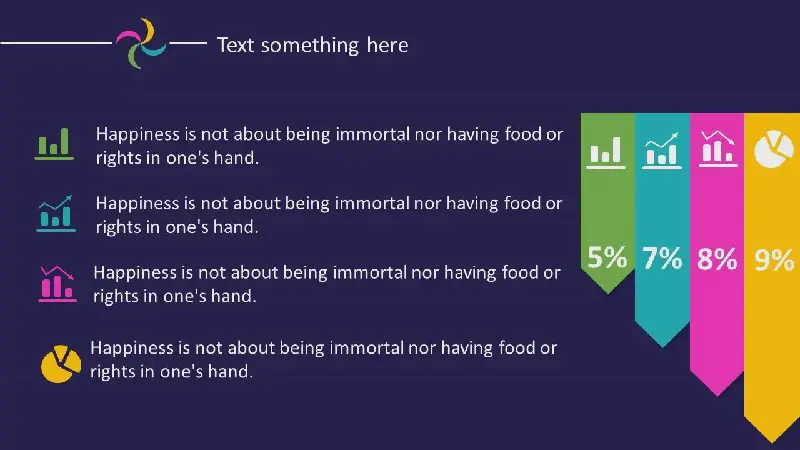Select the paragraph next to teal growth chart icon
The image size is (800, 450).
[328, 214]
